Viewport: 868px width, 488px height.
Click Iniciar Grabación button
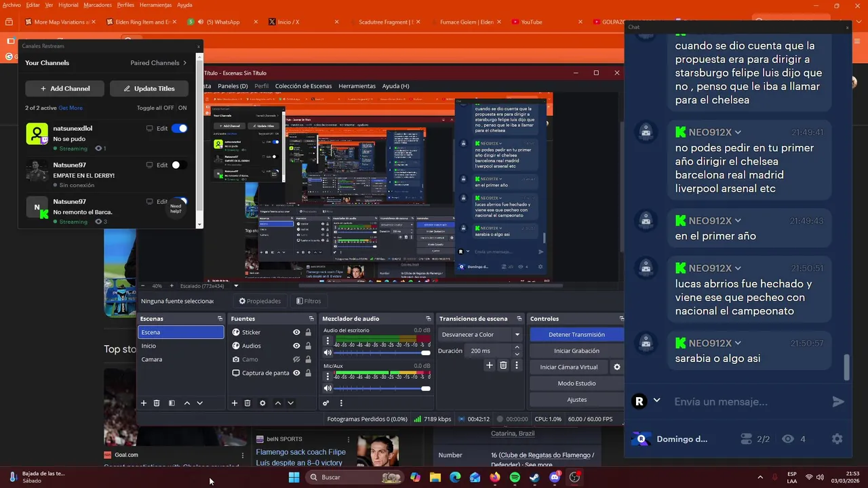(576, 350)
